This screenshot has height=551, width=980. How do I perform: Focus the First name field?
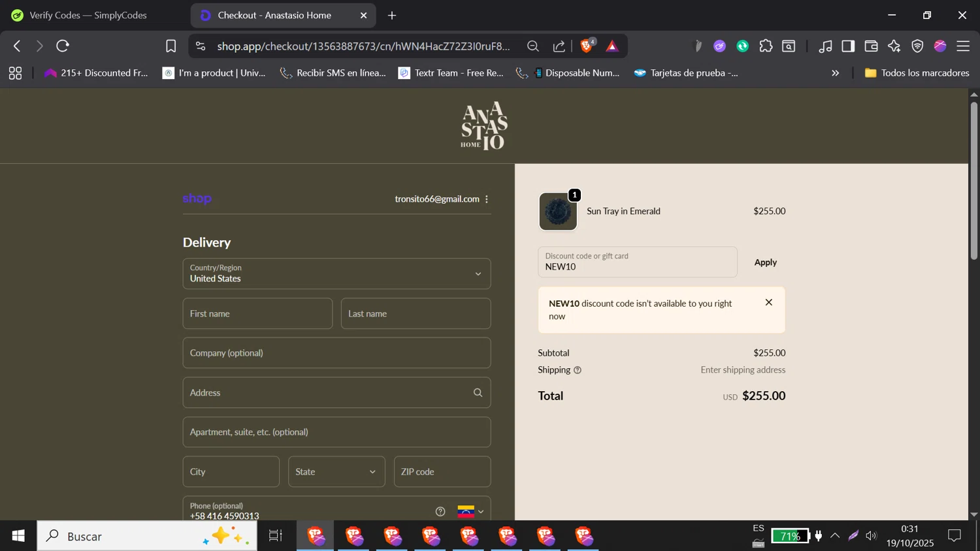click(257, 313)
